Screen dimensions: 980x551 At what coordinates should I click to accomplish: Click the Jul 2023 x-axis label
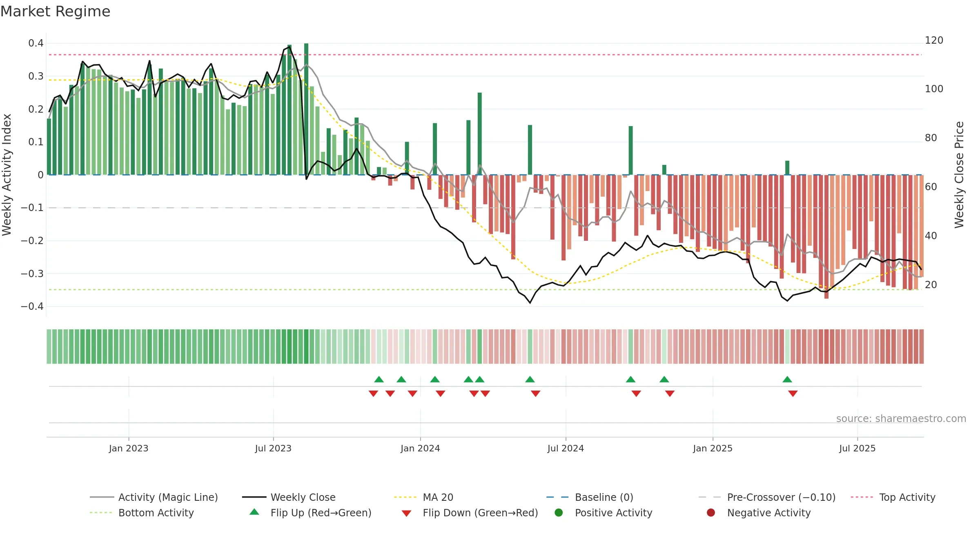(273, 448)
